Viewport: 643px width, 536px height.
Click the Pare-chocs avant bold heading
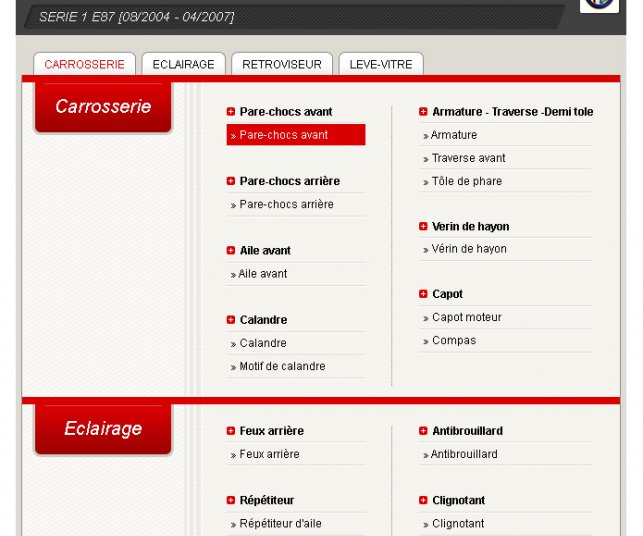click(x=286, y=112)
